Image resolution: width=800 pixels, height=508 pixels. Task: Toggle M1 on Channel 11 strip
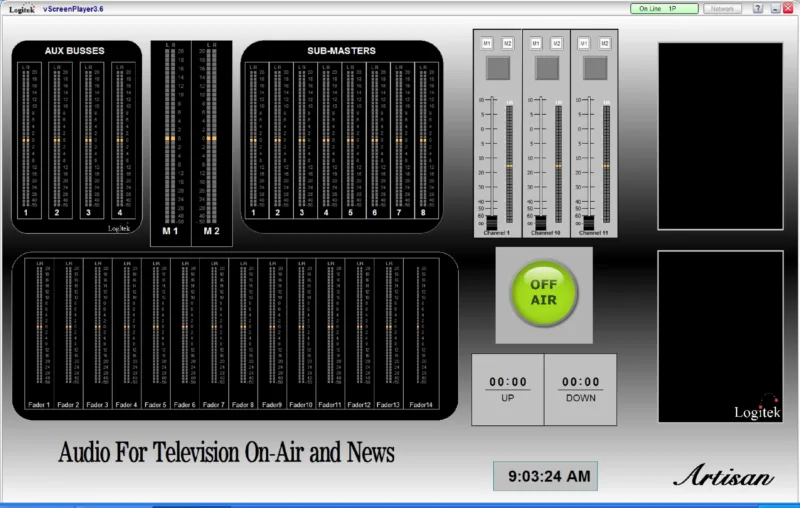584,44
